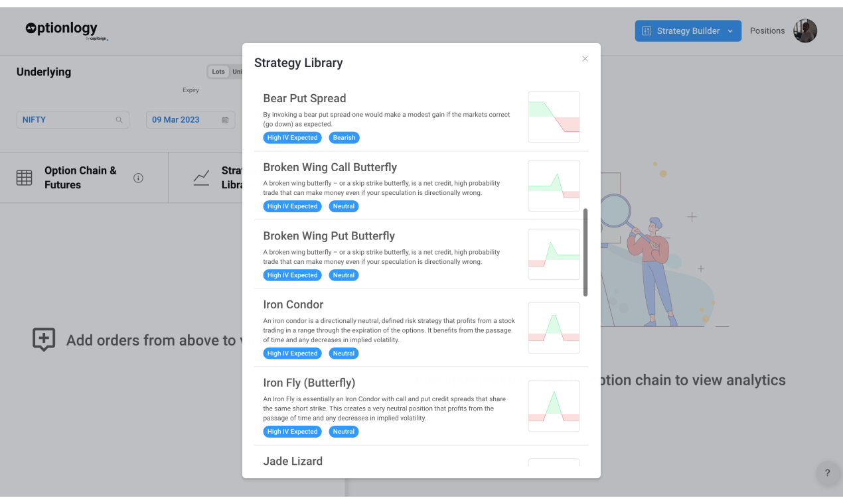
Task: Click the info icon beside Option Chain
Action: coord(138,178)
